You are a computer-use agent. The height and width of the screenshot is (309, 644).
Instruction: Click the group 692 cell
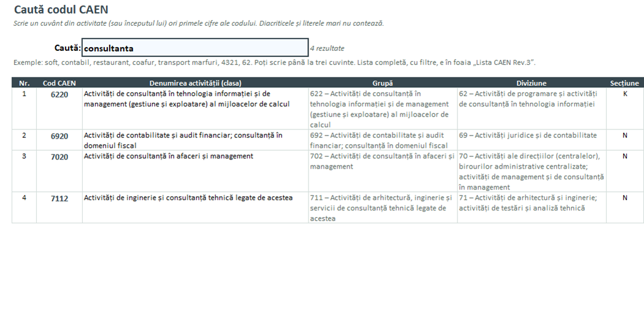pyautogui.click(x=383, y=140)
